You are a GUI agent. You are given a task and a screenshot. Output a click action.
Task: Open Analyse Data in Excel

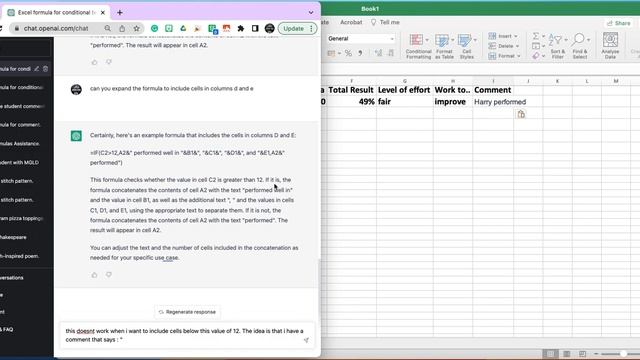pos(610,46)
